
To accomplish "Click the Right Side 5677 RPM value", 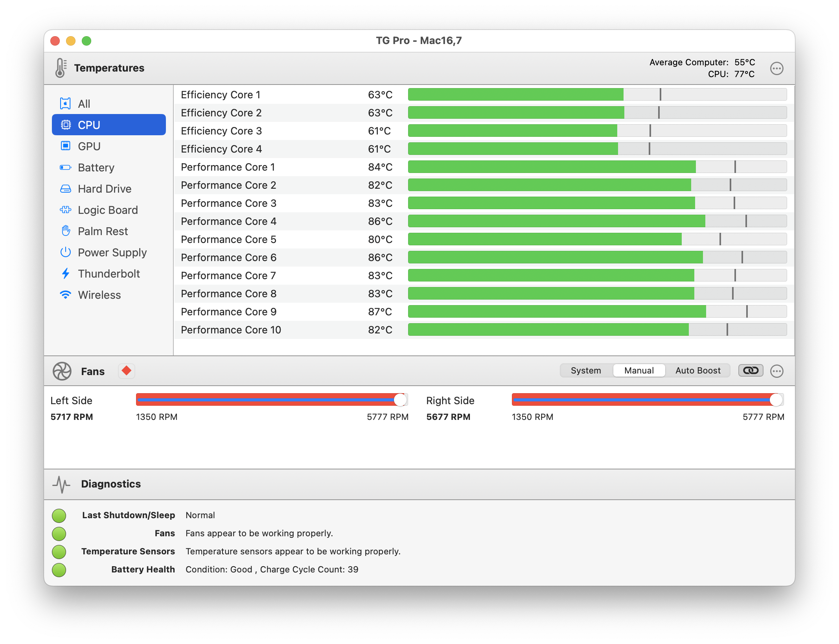I will tap(448, 417).
